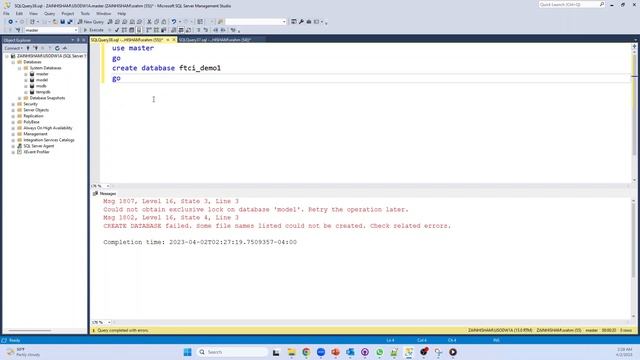The width and height of the screenshot is (640, 360).
Task: Click the Quick Launch search box
Action: point(571,4)
